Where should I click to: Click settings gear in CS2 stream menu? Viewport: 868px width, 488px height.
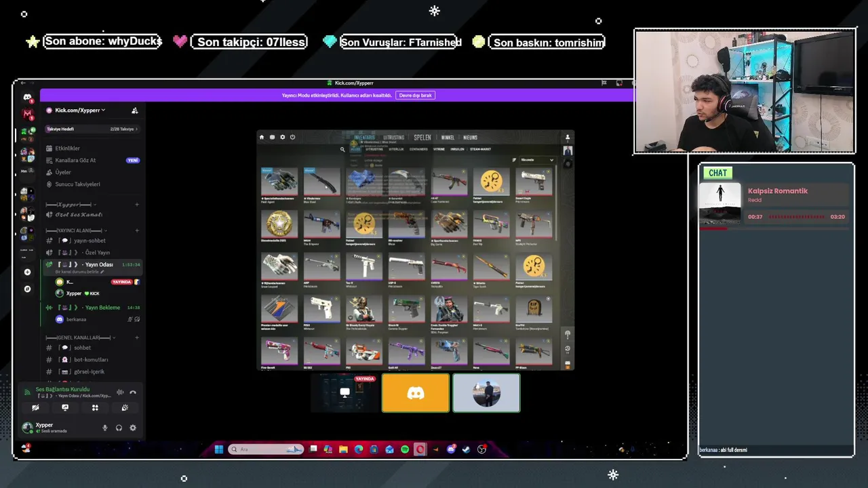point(283,137)
